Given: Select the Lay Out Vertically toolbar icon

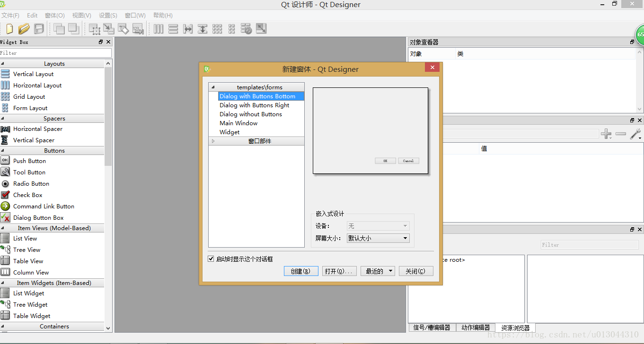Looking at the screenshot, I should (x=173, y=28).
